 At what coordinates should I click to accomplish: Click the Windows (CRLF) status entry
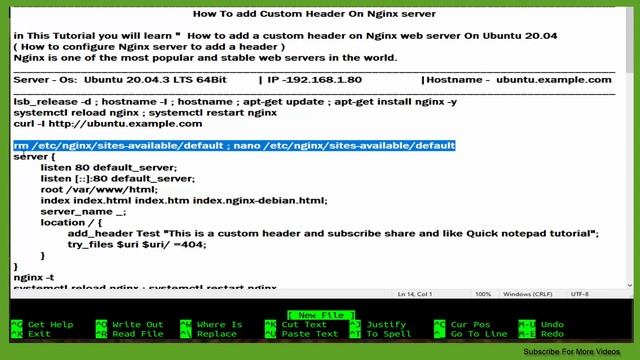click(527, 294)
